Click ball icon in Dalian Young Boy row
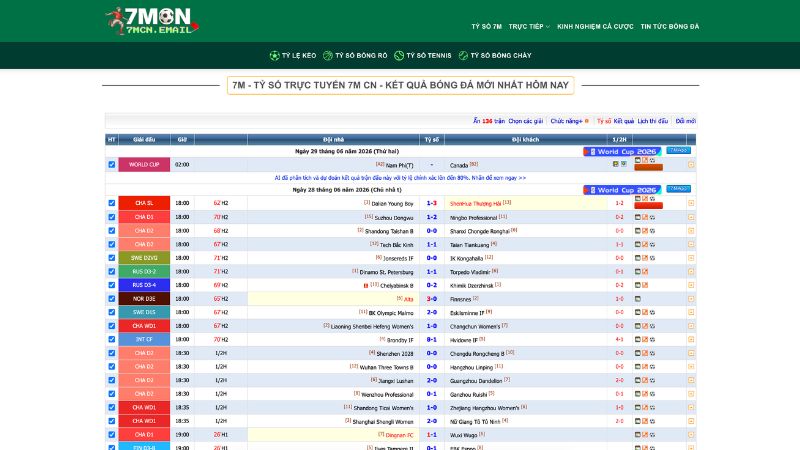 point(652,198)
